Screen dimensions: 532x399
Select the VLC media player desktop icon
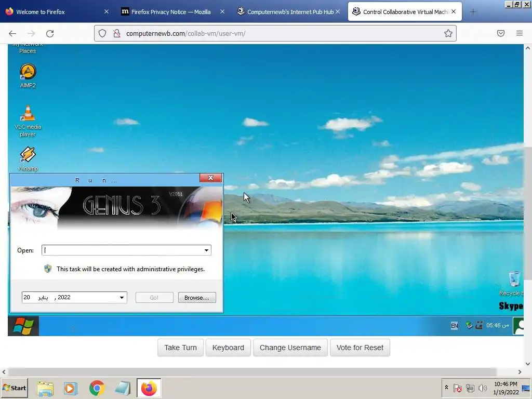(28, 121)
